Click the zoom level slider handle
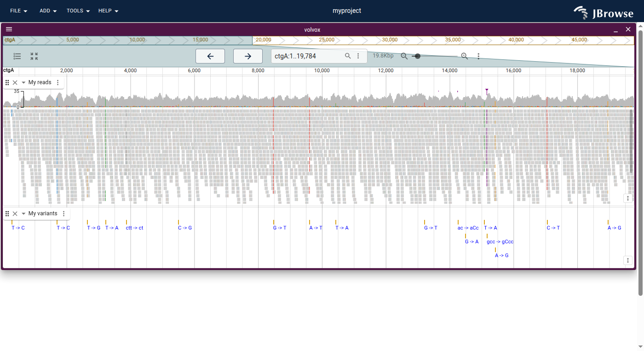 [418, 56]
